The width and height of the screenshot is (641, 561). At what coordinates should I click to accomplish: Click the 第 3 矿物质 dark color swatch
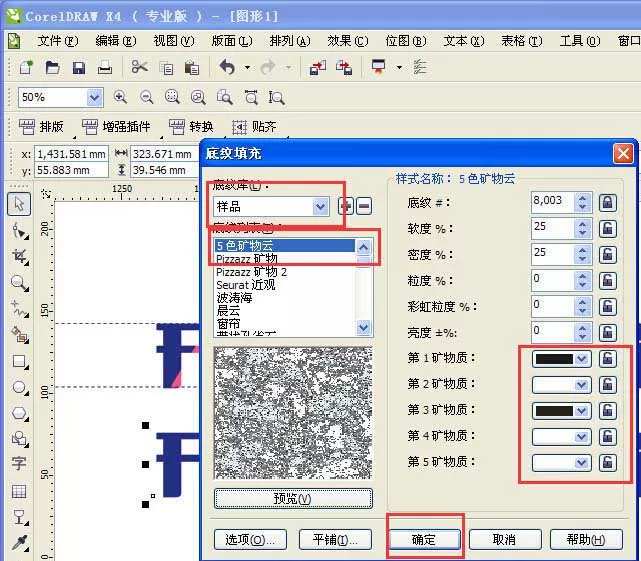pyautogui.click(x=554, y=411)
